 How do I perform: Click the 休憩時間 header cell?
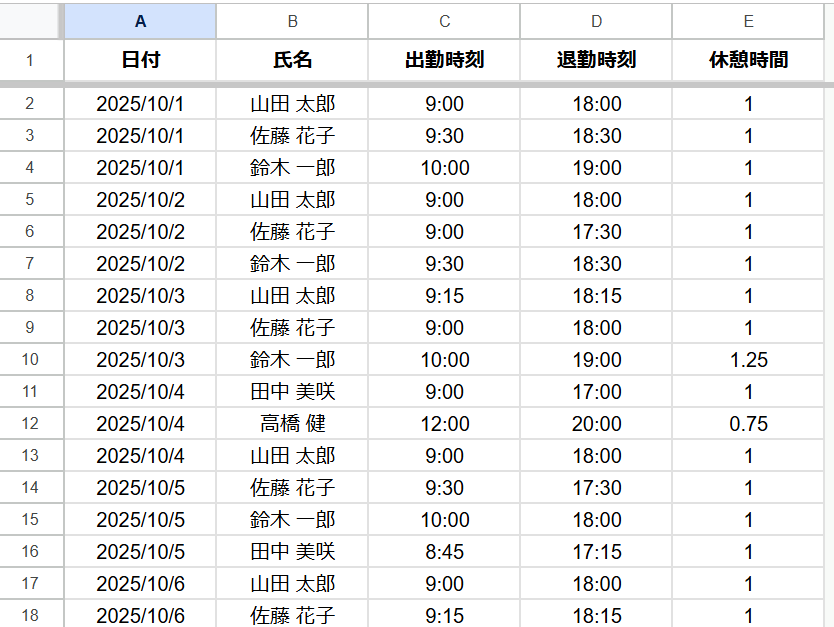tap(748, 60)
